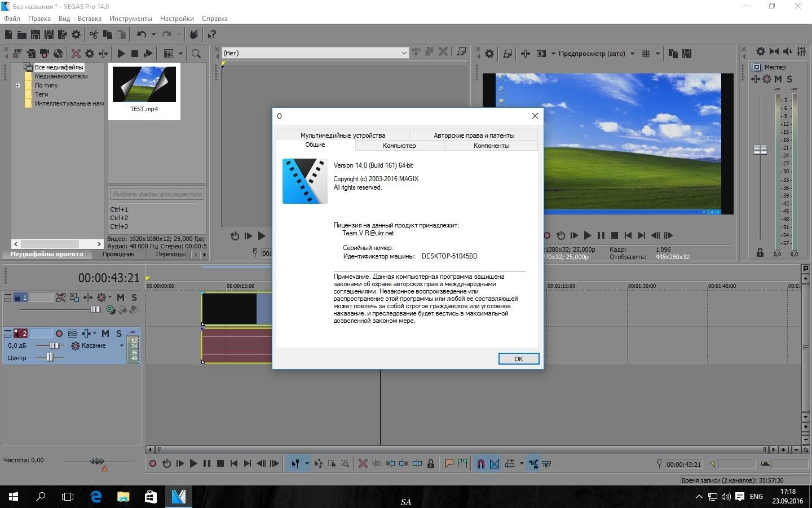Viewport: 812px width, 508px height.
Task: Open project Properties gear in main toolbar
Action: coord(76,34)
